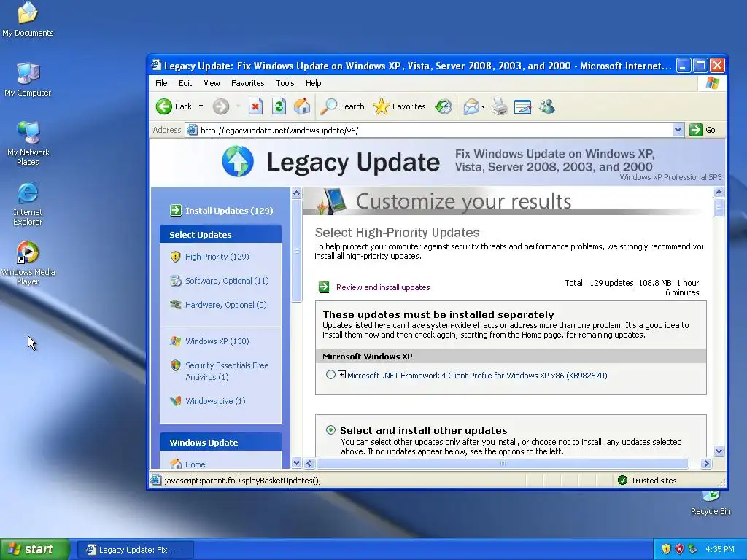This screenshot has height=560, width=747.
Task: Click the Windows Live butterfly icon
Action: tap(176, 401)
